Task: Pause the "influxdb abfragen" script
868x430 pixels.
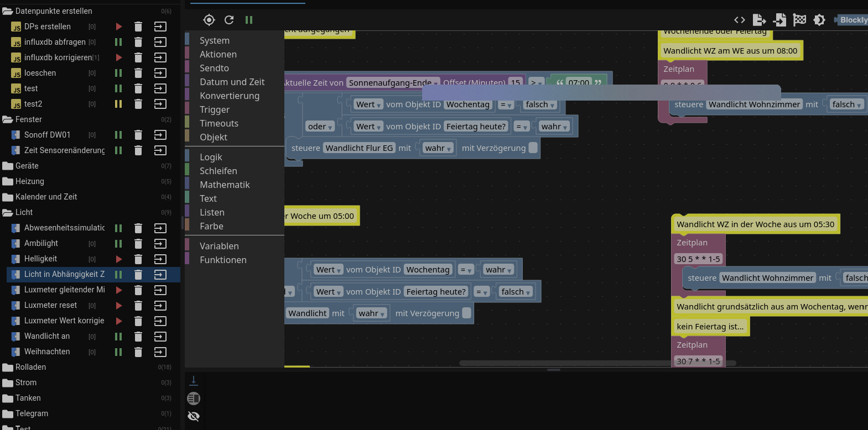Action: 118,42
